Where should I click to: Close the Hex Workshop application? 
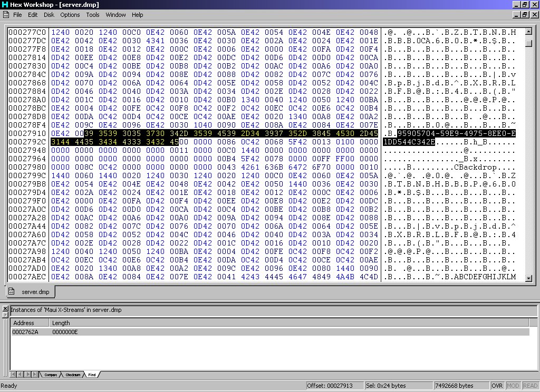click(x=534, y=4)
